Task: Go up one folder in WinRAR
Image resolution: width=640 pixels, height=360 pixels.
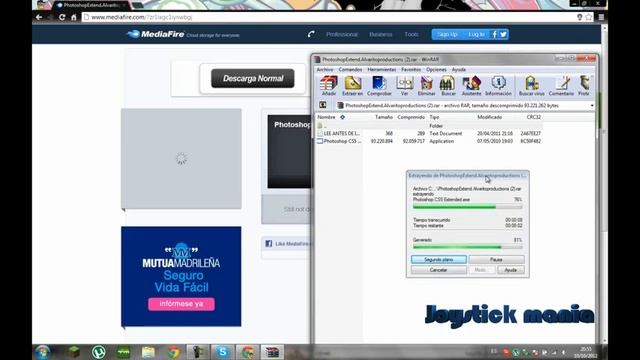Action: click(322, 105)
